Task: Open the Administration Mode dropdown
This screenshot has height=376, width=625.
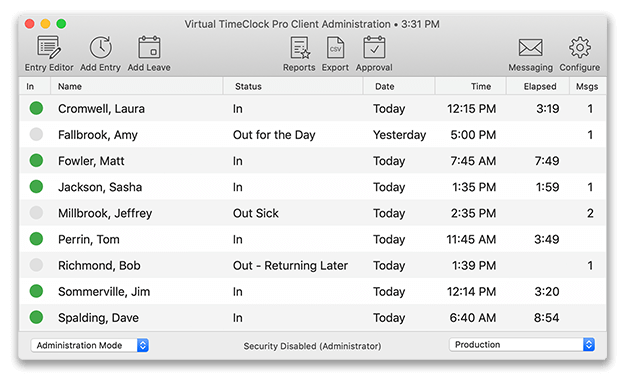Action: click(90, 345)
